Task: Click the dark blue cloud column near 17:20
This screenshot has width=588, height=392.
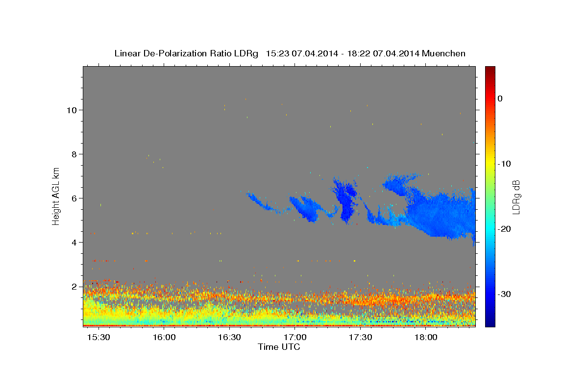Action: pyautogui.click(x=347, y=201)
